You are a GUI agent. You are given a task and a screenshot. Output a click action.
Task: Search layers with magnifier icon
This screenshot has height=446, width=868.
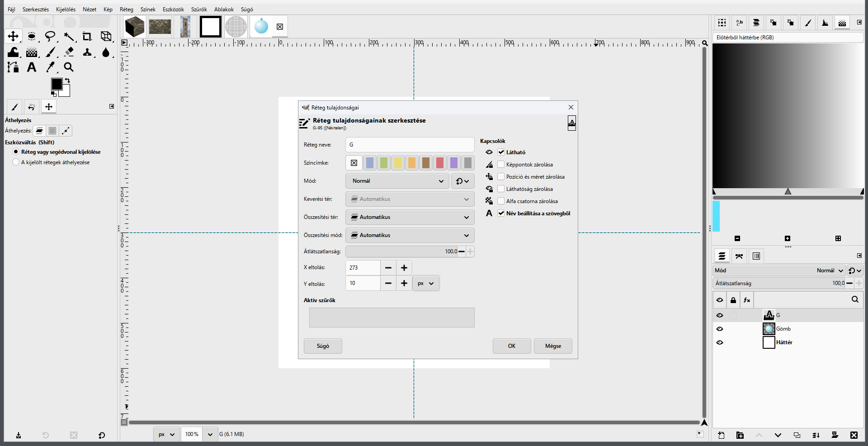coord(855,299)
